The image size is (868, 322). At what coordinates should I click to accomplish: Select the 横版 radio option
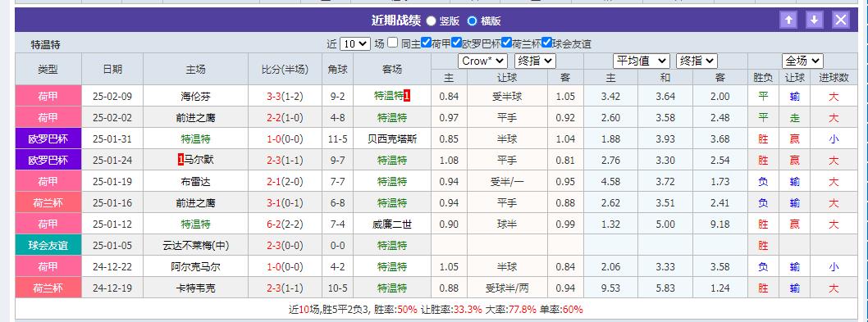(473, 21)
